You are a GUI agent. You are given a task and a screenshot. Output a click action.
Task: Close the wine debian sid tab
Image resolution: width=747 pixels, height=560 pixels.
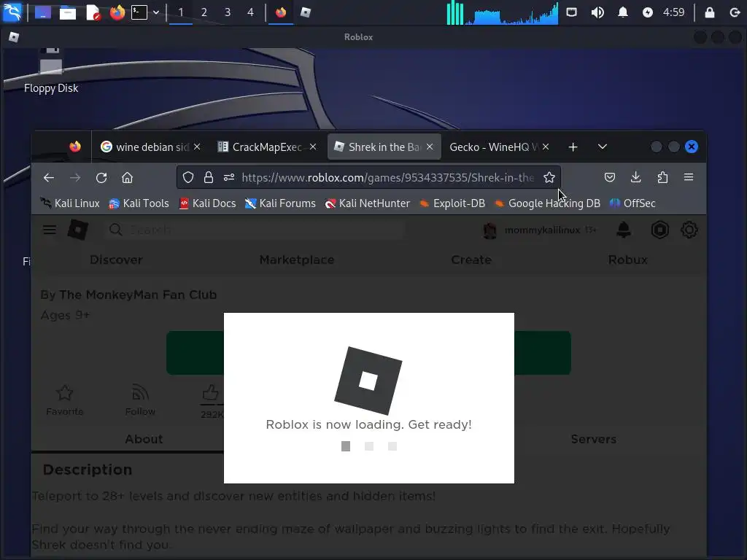(197, 147)
